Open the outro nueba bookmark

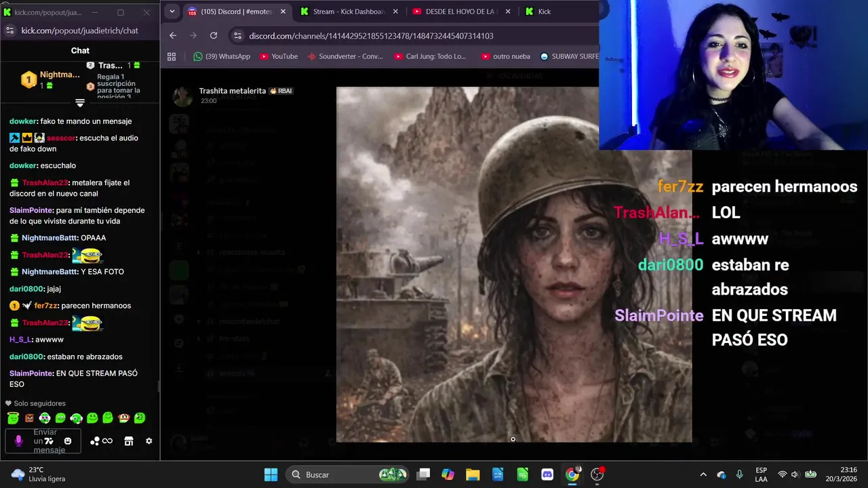[x=505, y=56]
